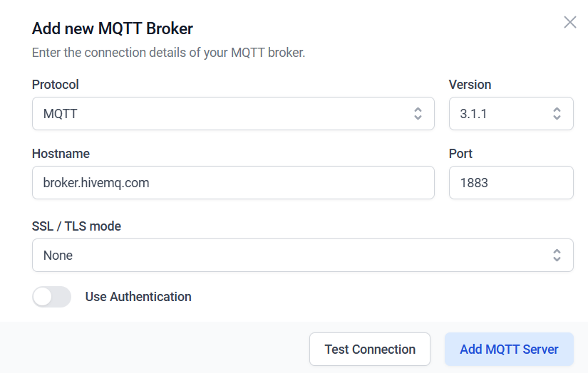Screen dimensions: 588x373
Task: Click the Version field label
Action: [x=470, y=85]
